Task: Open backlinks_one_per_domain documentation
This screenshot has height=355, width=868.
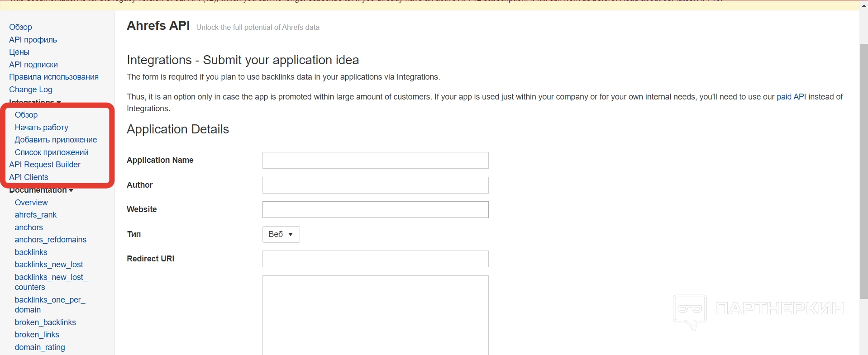Action: [50, 305]
